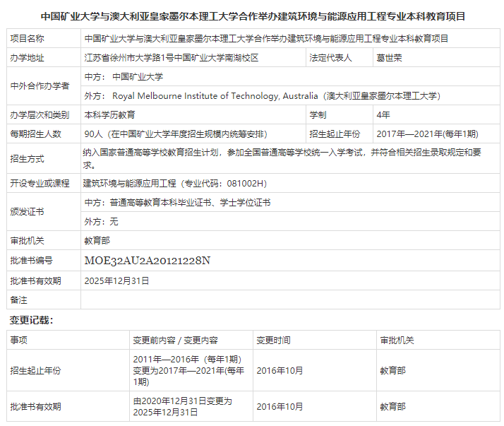
Task: Click the 法定代表人 label
Action: 330,58
